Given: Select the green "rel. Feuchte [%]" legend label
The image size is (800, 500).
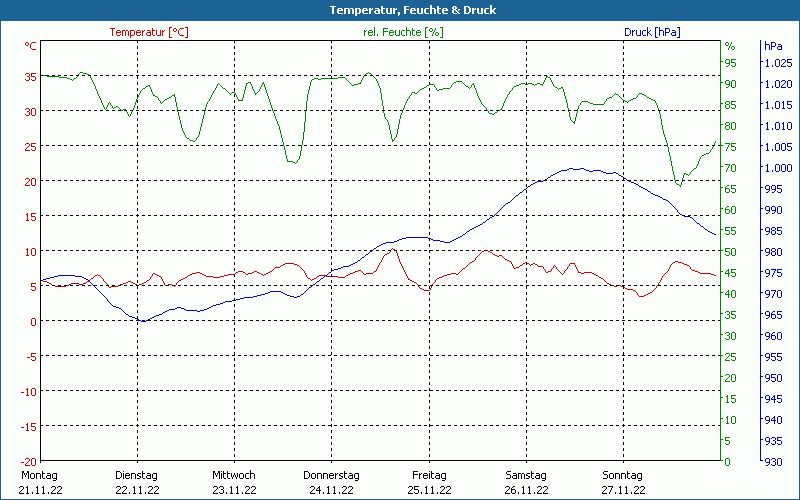Looking at the screenshot, I should [x=403, y=32].
